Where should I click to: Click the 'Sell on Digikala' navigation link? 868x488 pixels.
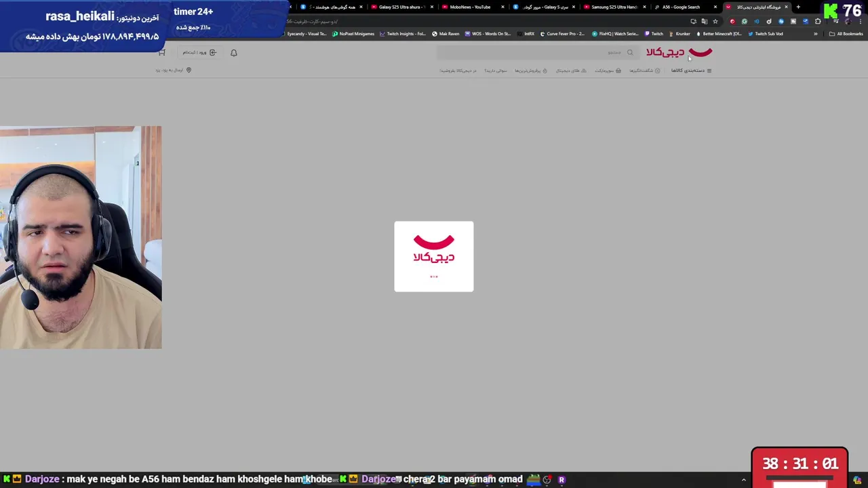(x=458, y=70)
